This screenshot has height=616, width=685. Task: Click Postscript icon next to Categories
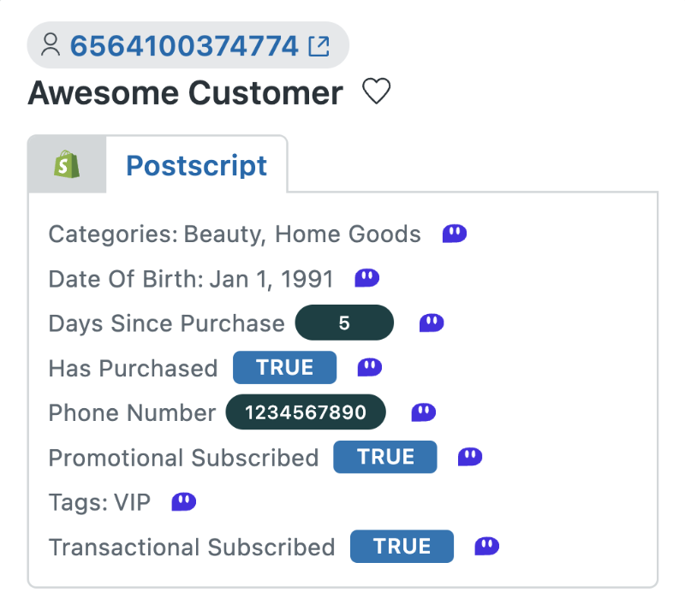pyautogui.click(x=455, y=234)
